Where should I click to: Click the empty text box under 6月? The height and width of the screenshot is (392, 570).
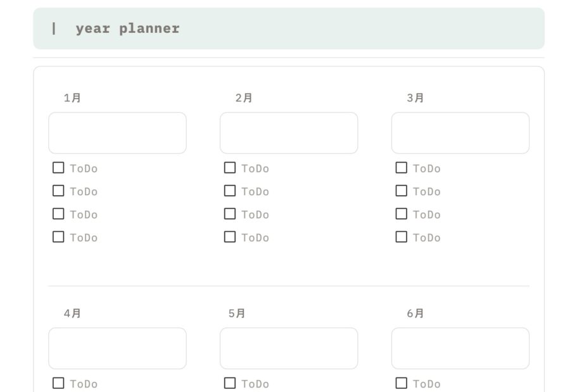pyautogui.click(x=460, y=348)
